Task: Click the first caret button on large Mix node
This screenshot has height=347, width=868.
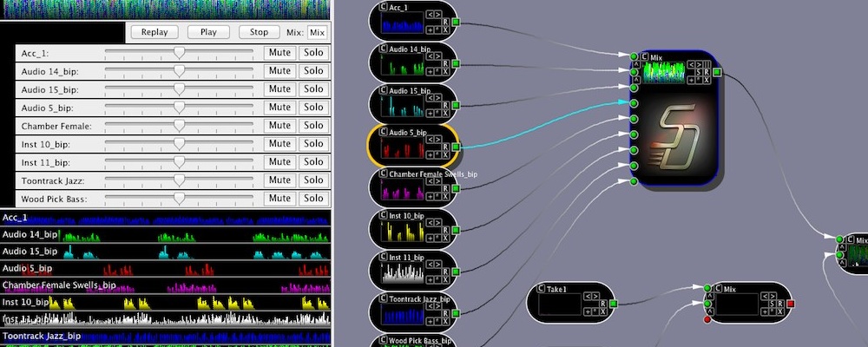Action: 635,64
